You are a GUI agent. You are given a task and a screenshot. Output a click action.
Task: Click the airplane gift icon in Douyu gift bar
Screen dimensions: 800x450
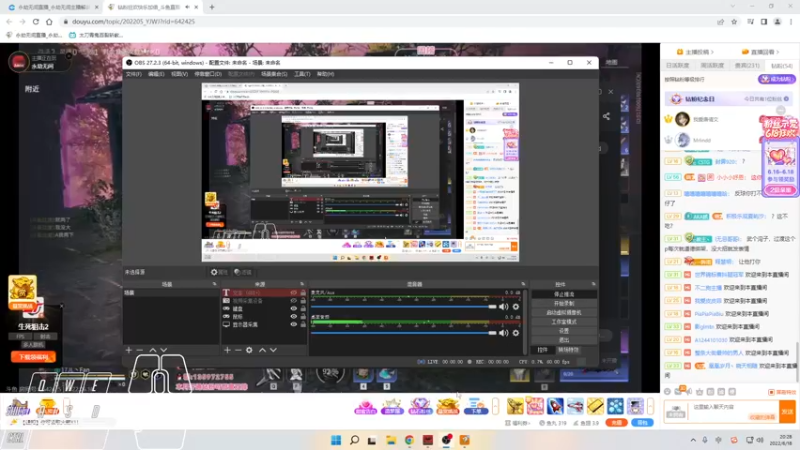[575, 406]
